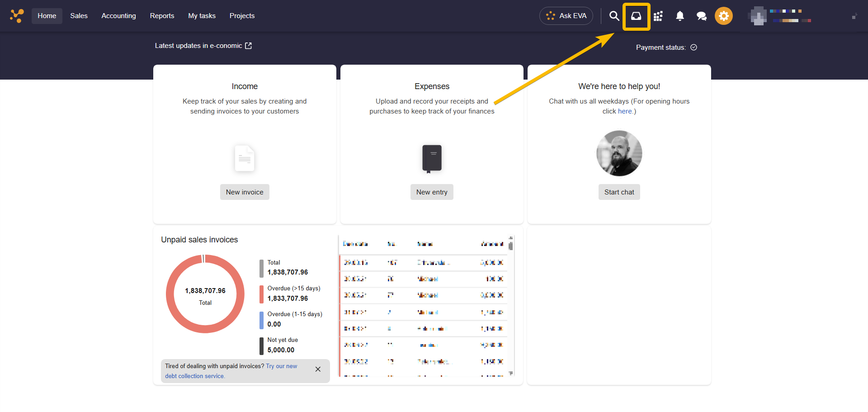Image resolution: width=868 pixels, height=412 pixels.
Task: Open the Projects menu
Action: tap(242, 16)
